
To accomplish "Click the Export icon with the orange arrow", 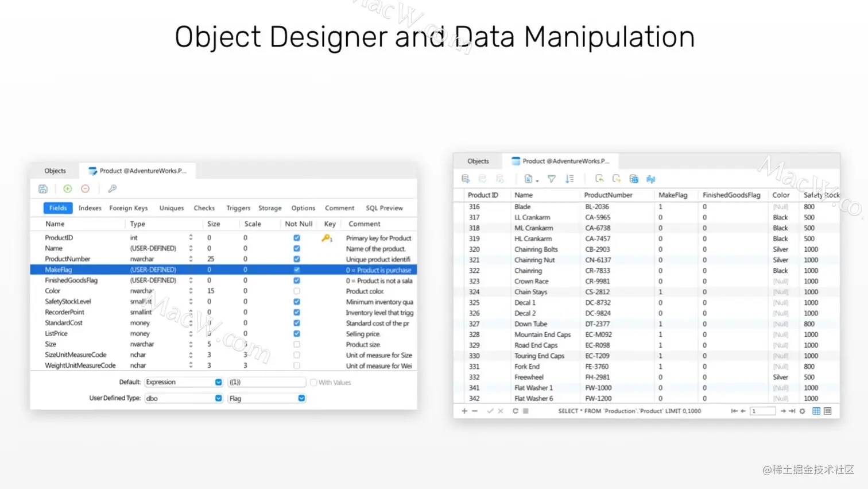I will [617, 179].
